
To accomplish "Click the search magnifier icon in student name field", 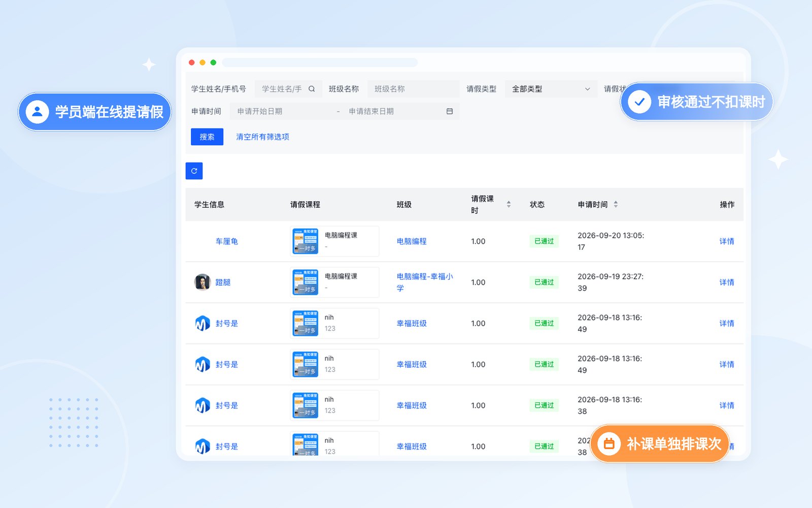I will point(312,89).
